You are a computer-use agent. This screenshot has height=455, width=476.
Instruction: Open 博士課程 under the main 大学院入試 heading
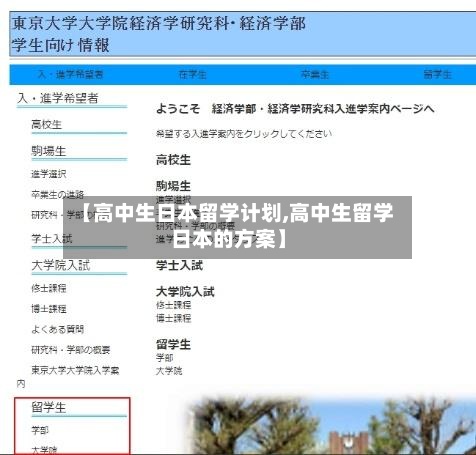[x=173, y=318]
